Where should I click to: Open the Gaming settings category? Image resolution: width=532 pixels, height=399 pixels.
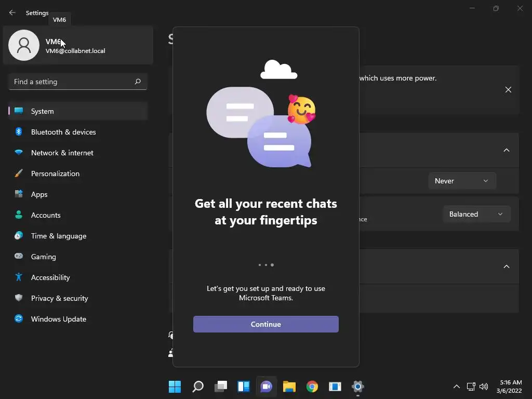click(78, 257)
